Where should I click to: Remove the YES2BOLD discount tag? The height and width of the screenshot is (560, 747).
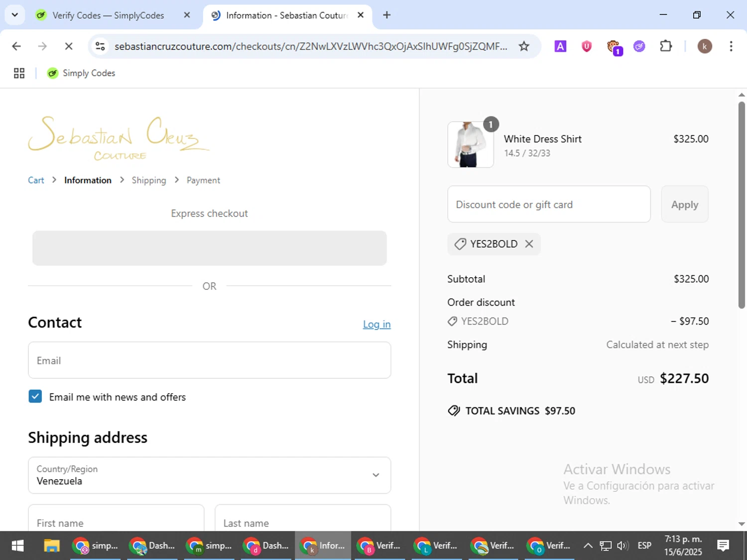click(x=529, y=244)
